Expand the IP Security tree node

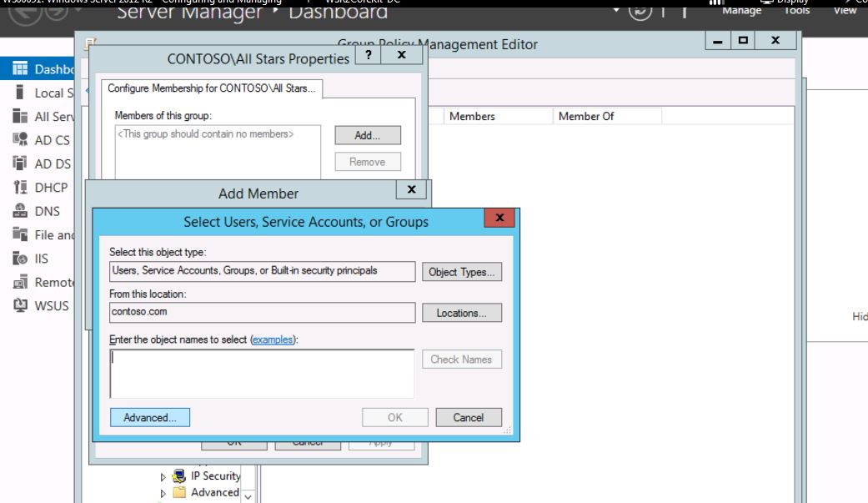tap(163, 476)
